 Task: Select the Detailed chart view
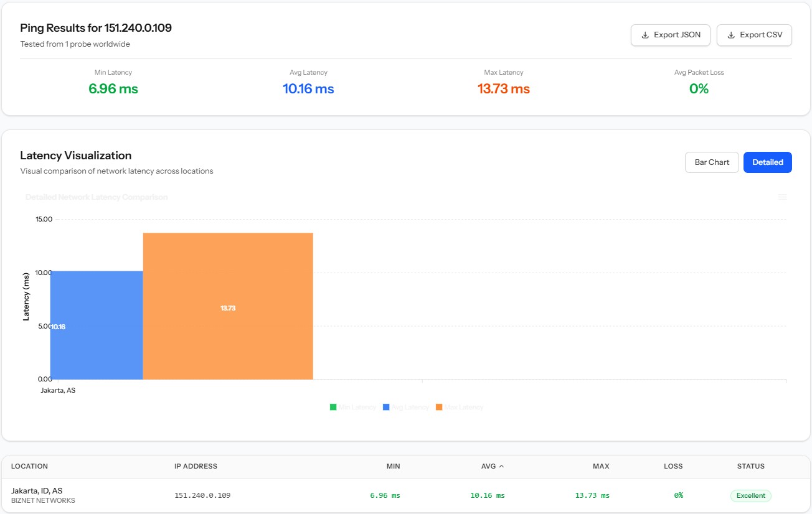[x=768, y=162]
